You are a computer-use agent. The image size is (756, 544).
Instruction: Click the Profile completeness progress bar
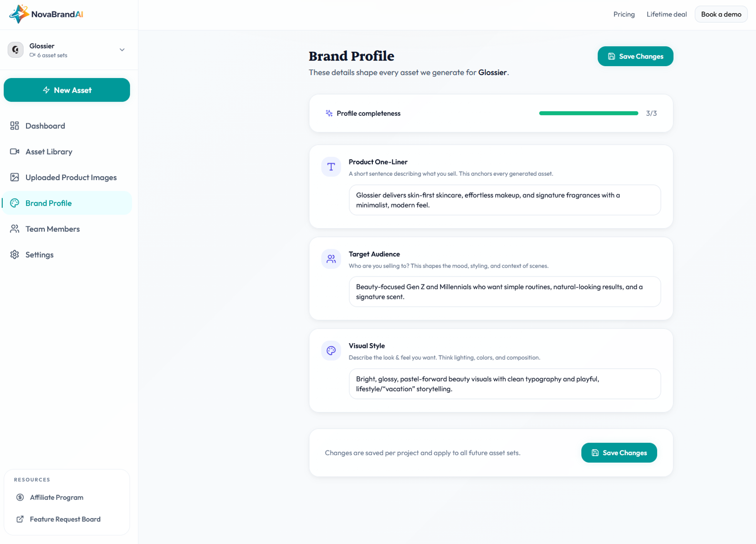tap(588, 113)
